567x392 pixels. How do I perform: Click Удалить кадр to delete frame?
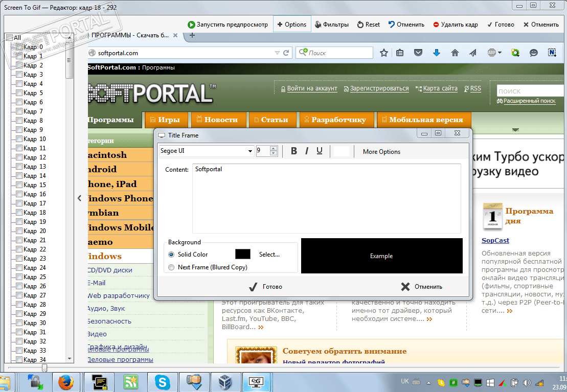(455, 25)
